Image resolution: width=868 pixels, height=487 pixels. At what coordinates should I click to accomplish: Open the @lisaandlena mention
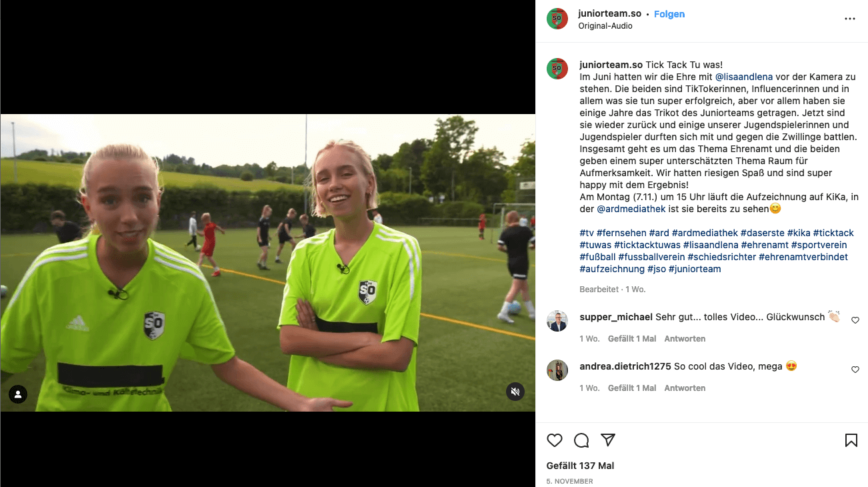tap(744, 77)
